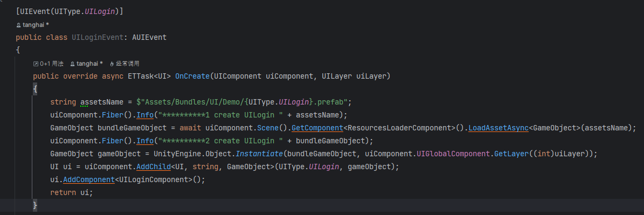Image resolution: width=644 pixels, height=215 pixels.
Task: Click the uiLayer parameter name in the OnCreate signature
Action: click(371, 77)
